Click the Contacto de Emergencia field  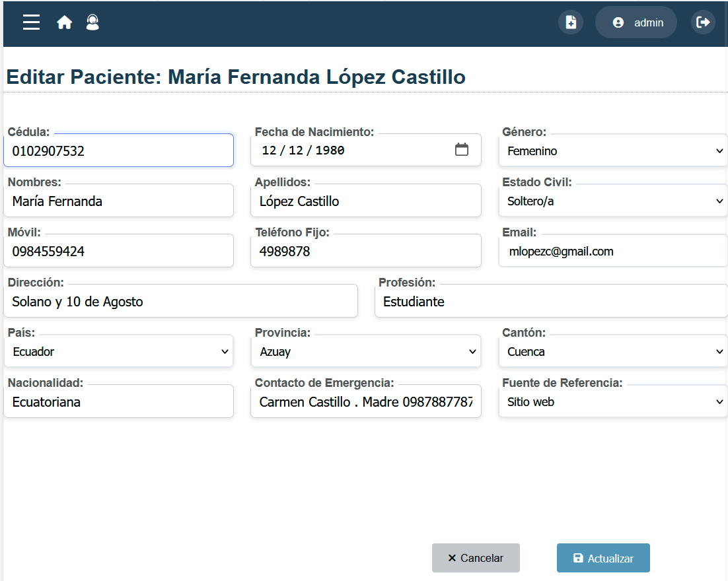click(366, 401)
